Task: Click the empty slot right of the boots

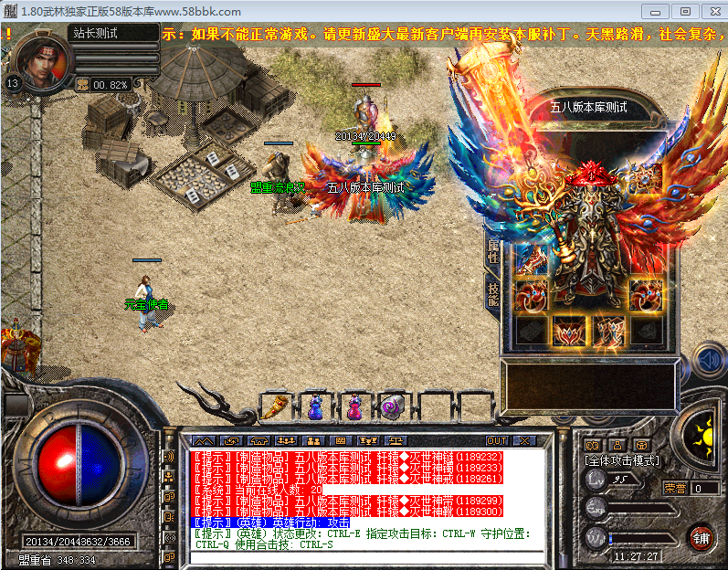Action: click(646, 332)
